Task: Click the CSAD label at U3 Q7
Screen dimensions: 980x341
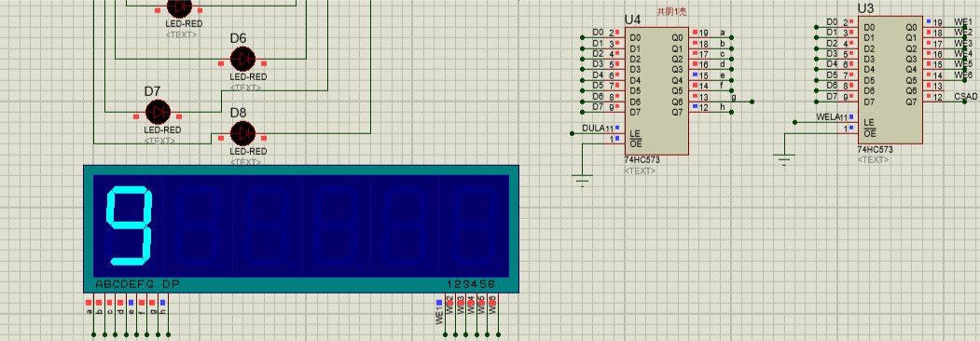Action: (x=966, y=97)
